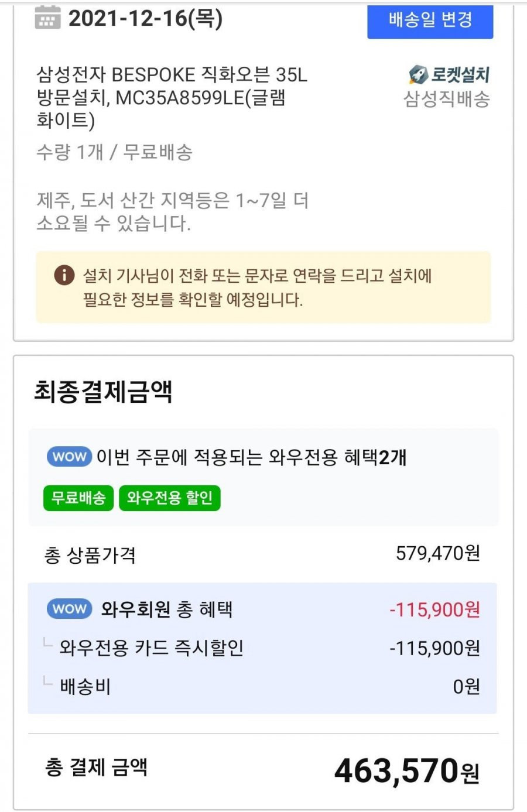This screenshot has height=812, width=527.
Task: Click the 배송비 0원 row
Action: (262, 686)
